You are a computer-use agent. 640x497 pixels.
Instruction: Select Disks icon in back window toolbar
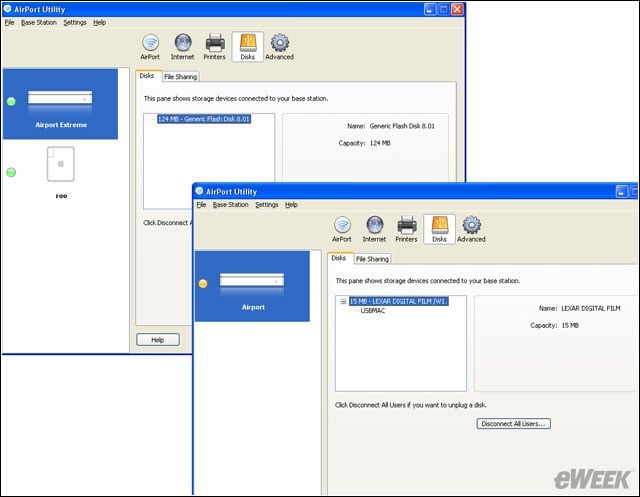(247, 47)
